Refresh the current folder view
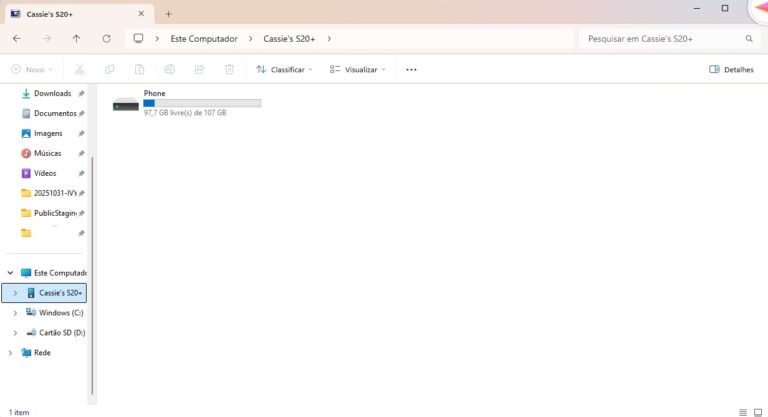 pos(106,39)
